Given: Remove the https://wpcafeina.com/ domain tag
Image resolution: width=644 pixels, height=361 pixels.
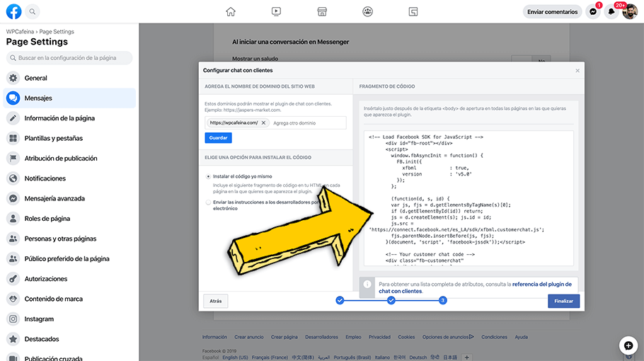Looking at the screenshot, I should pyautogui.click(x=264, y=122).
